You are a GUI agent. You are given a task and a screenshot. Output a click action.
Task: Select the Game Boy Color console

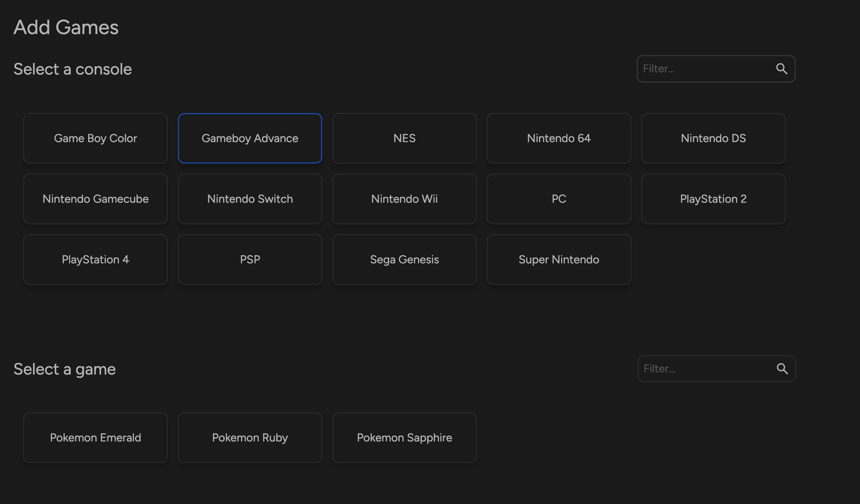pos(95,138)
